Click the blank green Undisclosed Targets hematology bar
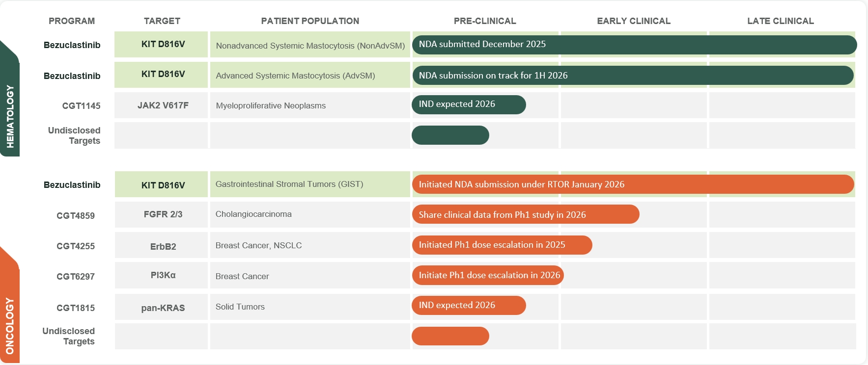The image size is (868, 365). click(x=450, y=135)
